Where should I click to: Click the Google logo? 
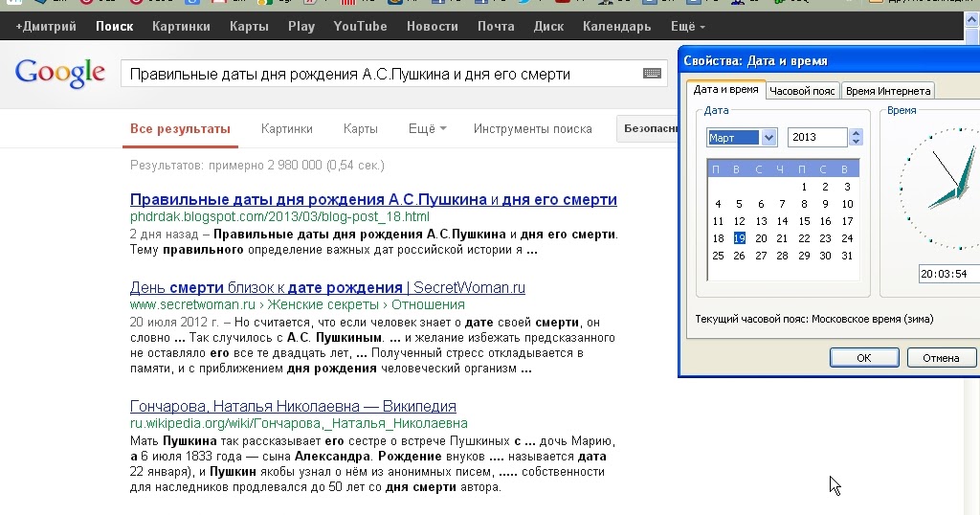pyautogui.click(x=60, y=73)
